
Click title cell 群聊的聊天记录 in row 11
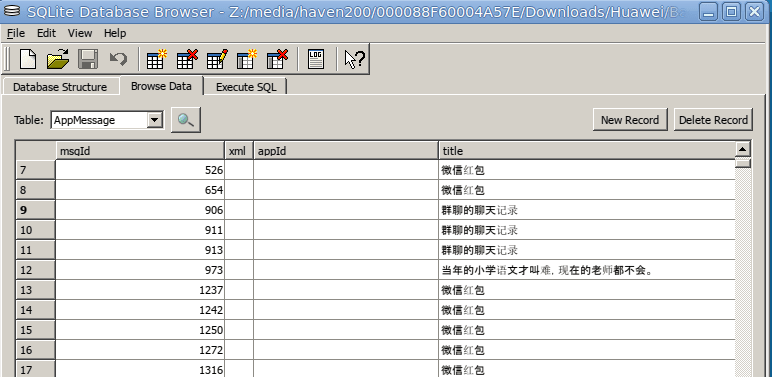click(x=587, y=250)
